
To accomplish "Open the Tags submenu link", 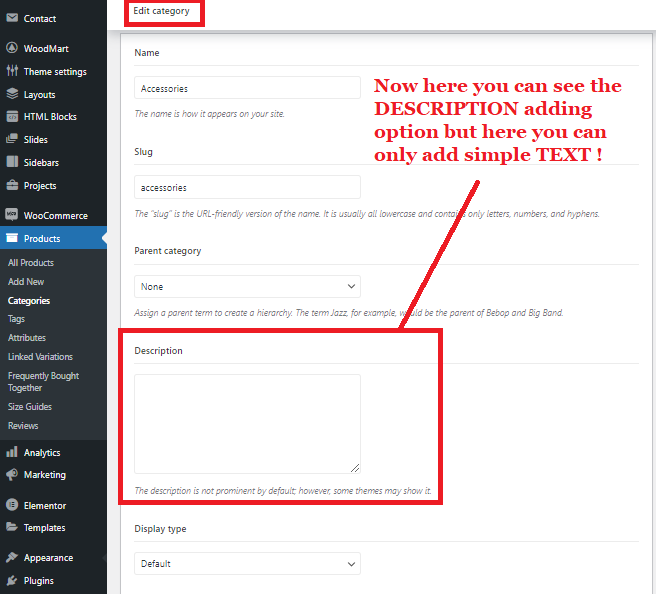I will pos(16,319).
